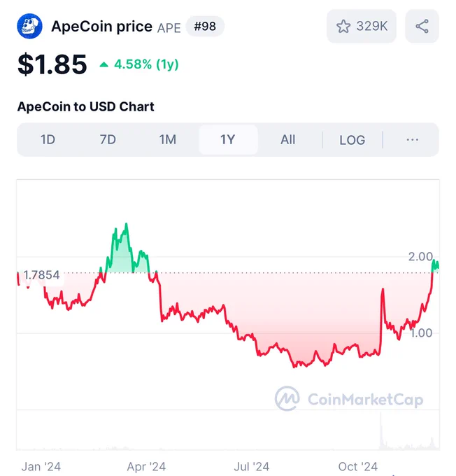
Task: Select the 7D time range
Action: coord(108,139)
